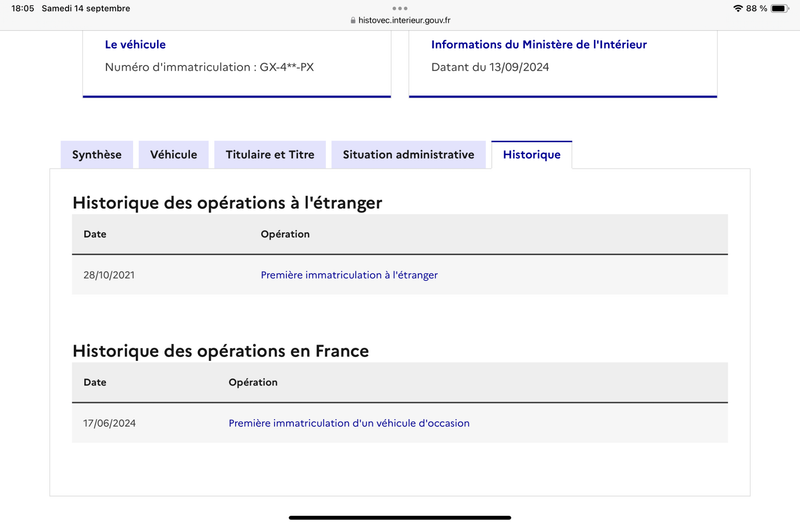Tap the 18:05 clock in the status bar
Screen dimensions: 800x525
click(22, 8)
